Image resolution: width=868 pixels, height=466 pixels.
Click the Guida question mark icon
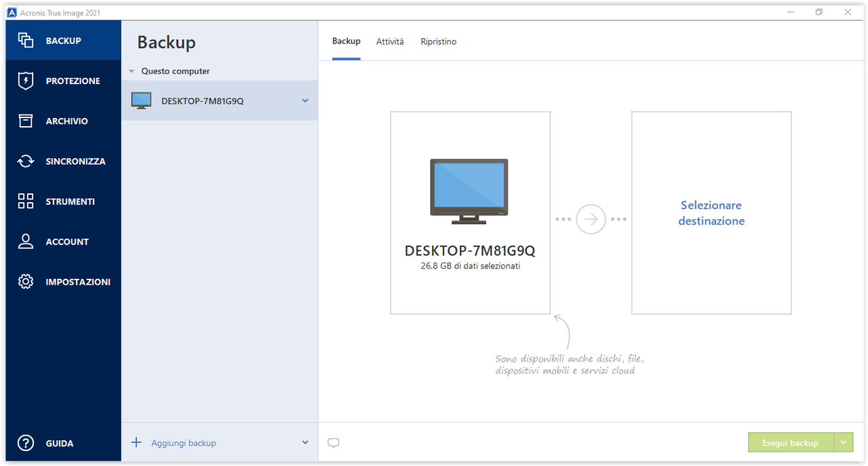point(26,443)
